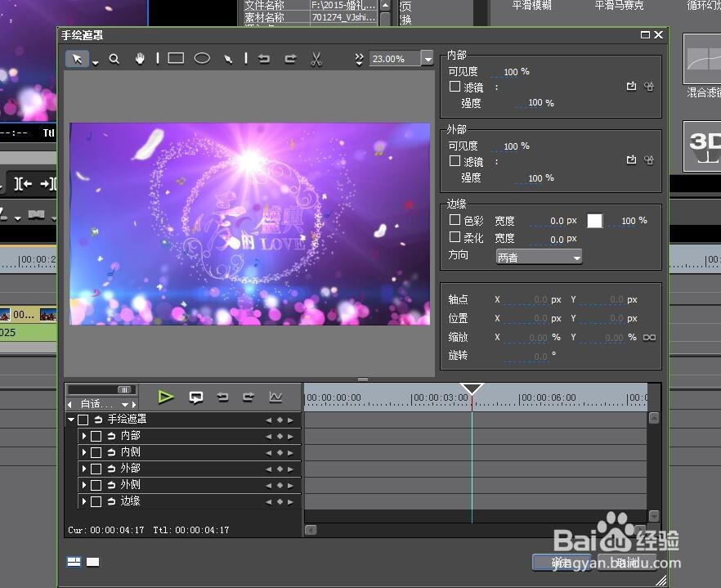Screen dimensions: 721x588
Task: Choose the pen path drawing tool
Action: pos(228,59)
